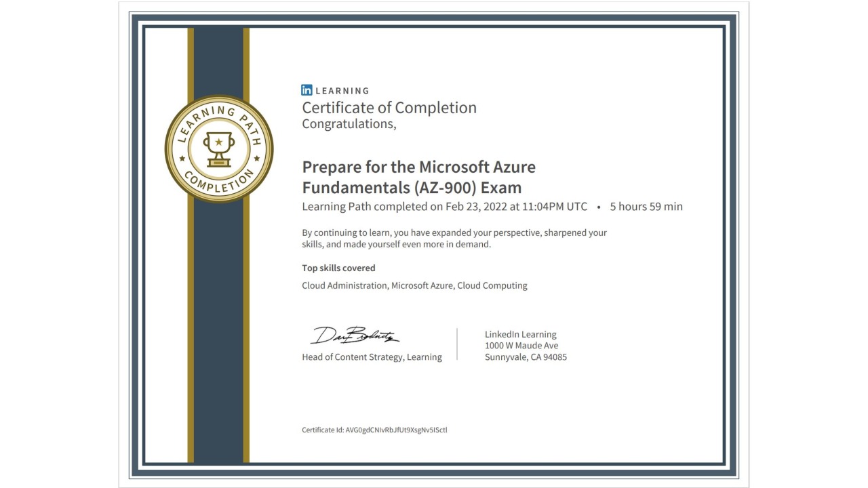
Task: Click the trophy icon in the badge
Action: [x=218, y=148]
